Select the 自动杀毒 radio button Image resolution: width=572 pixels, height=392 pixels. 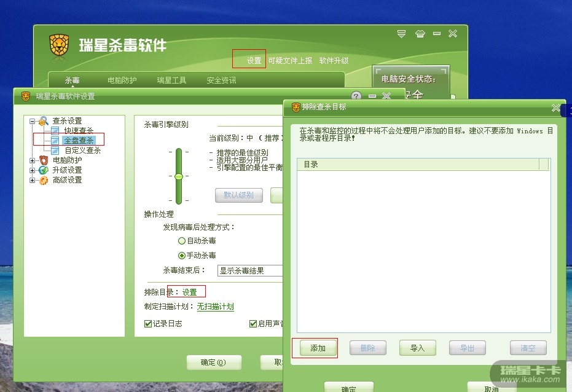click(181, 241)
